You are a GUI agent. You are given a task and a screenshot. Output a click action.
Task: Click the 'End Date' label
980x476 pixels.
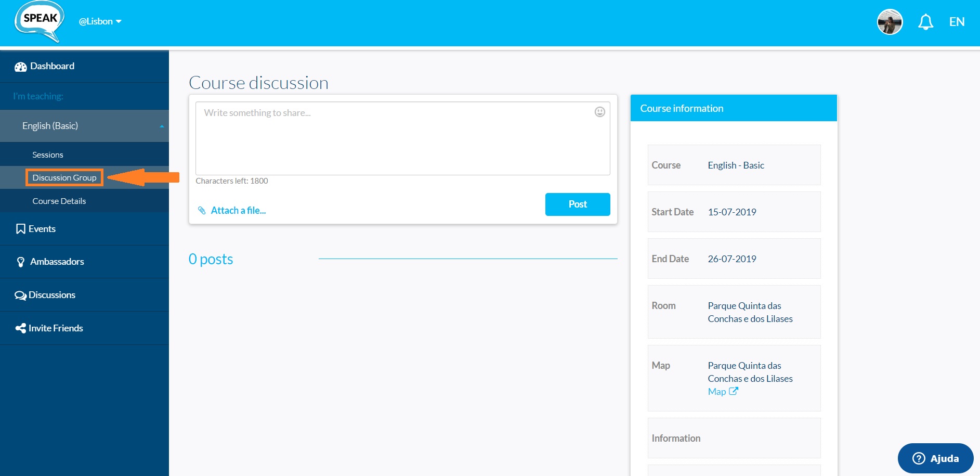(670, 259)
